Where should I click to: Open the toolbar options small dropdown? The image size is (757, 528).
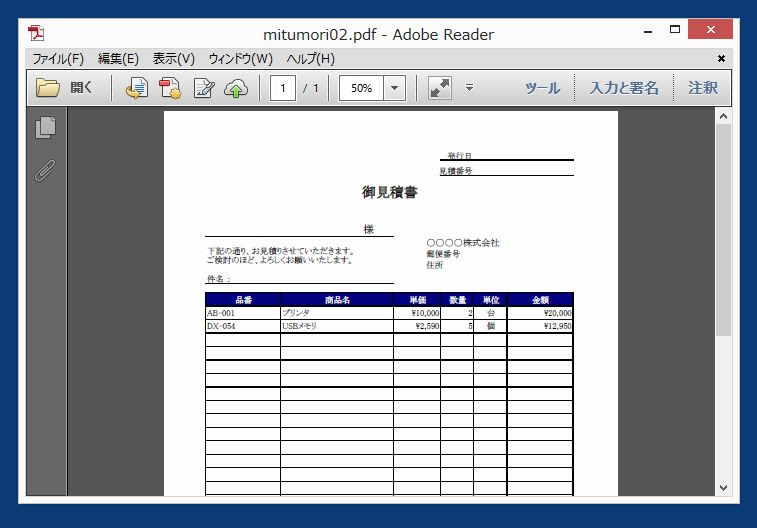[469, 87]
